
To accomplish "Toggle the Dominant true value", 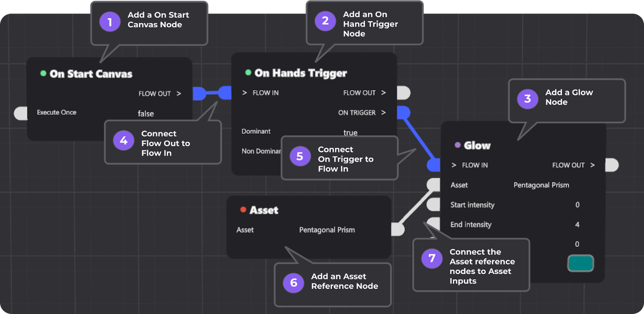I will (350, 132).
